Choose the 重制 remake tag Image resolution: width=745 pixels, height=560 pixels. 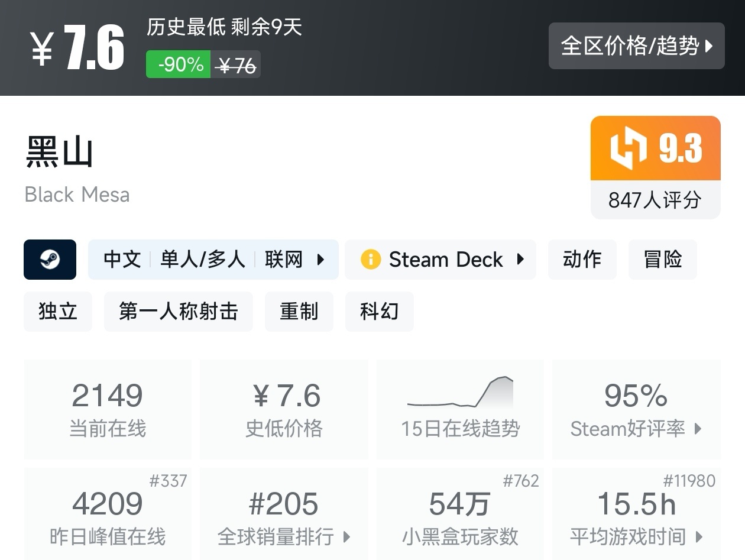[x=299, y=311]
